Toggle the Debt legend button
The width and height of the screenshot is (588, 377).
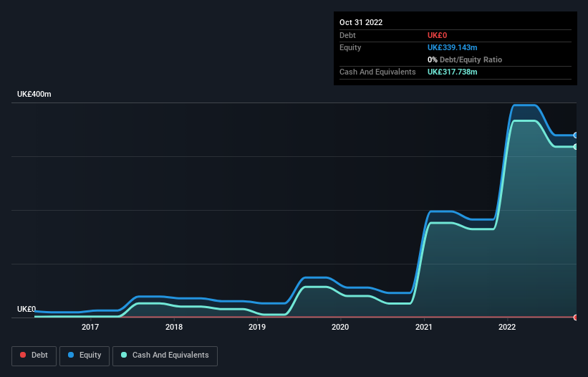click(x=34, y=355)
